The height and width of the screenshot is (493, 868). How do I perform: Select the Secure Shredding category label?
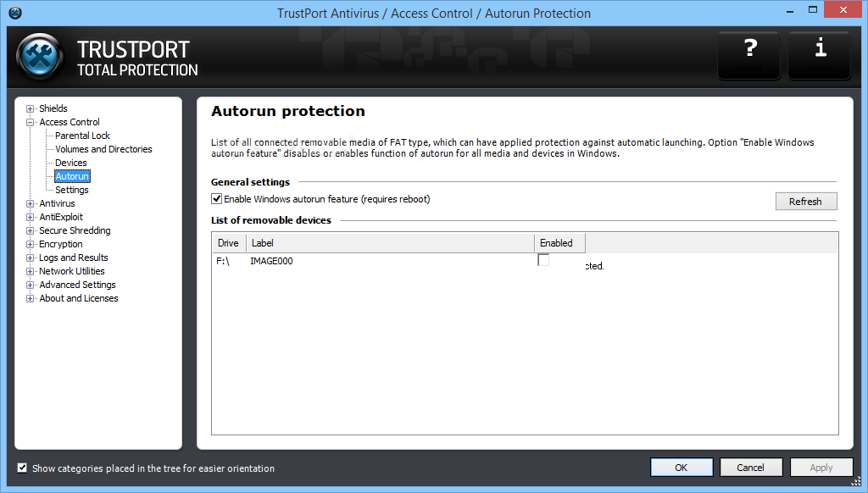pyautogui.click(x=75, y=230)
